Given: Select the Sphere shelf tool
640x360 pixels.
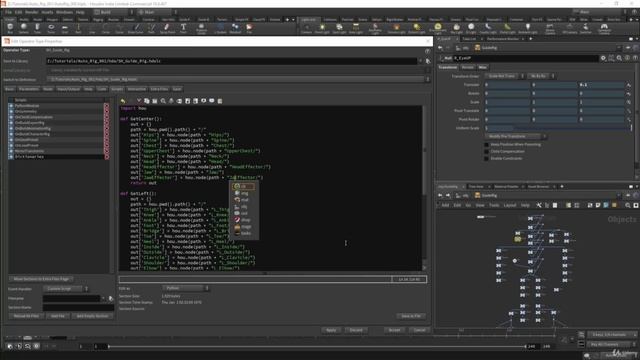Looking at the screenshot, I should point(24,28).
